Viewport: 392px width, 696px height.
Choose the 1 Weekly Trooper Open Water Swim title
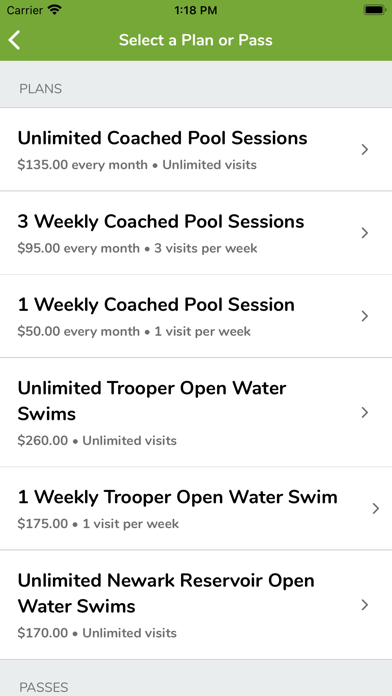pyautogui.click(x=178, y=497)
